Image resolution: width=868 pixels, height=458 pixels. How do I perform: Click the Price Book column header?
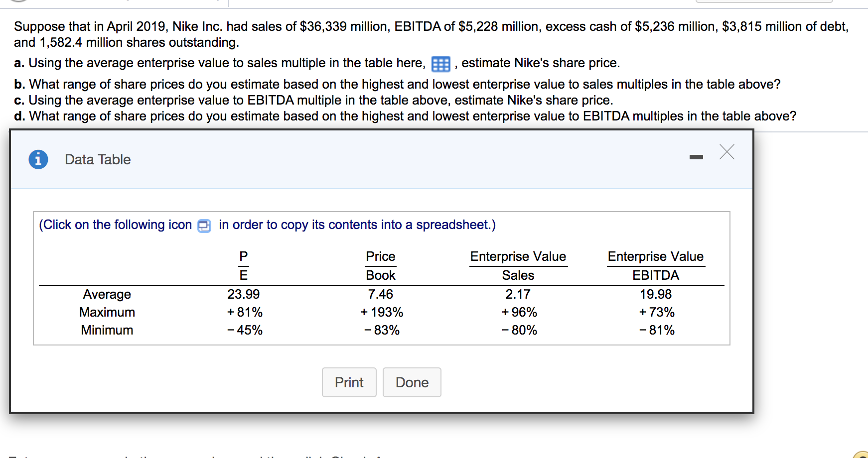click(x=381, y=266)
